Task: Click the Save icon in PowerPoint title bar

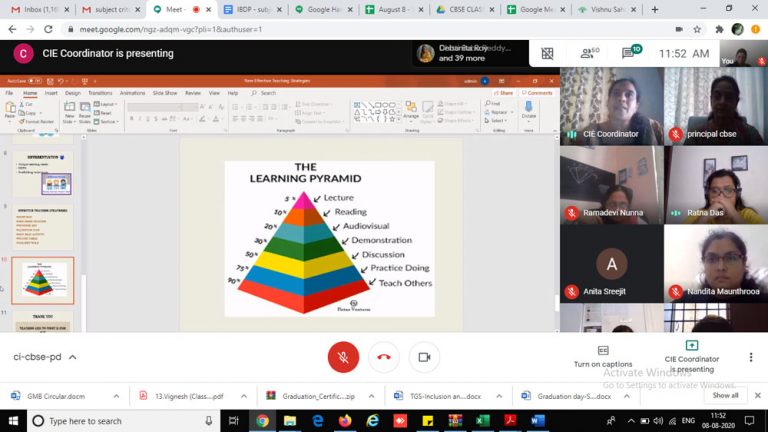Action: point(50,81)
